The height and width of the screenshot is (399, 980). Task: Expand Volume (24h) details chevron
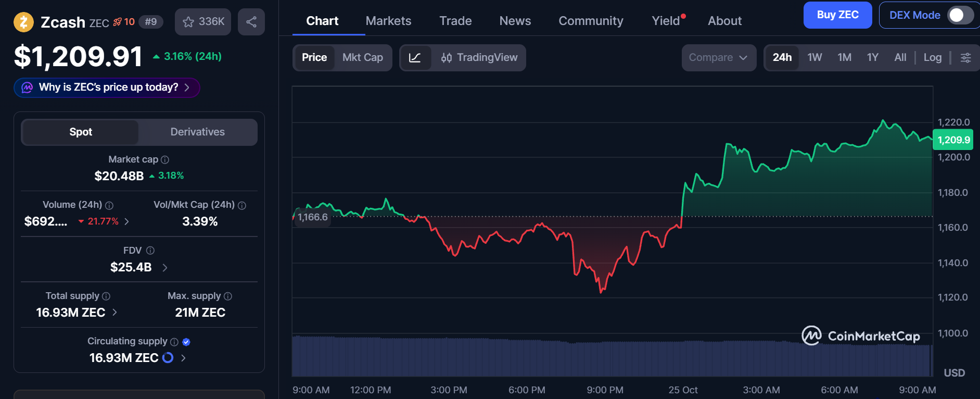[x=126, y=222]
